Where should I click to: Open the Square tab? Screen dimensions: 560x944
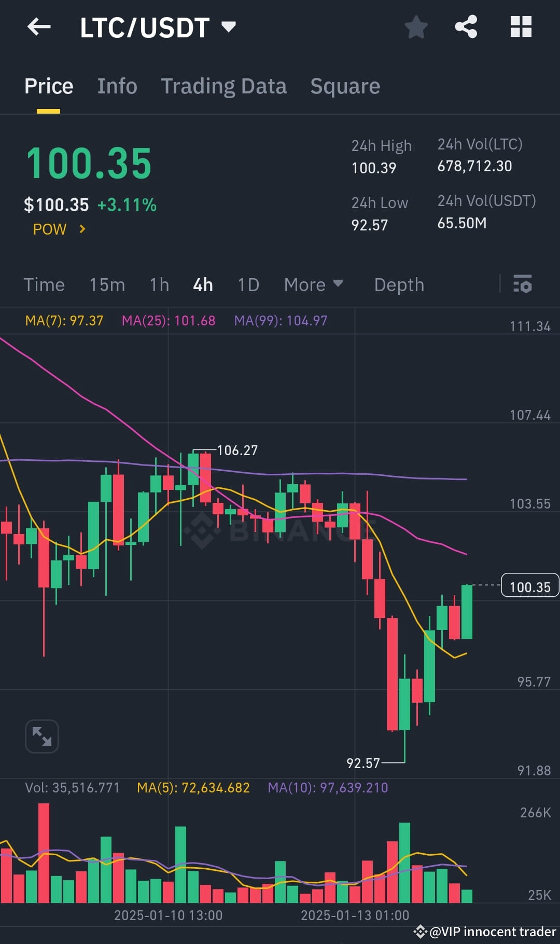(x=345, y=86)
